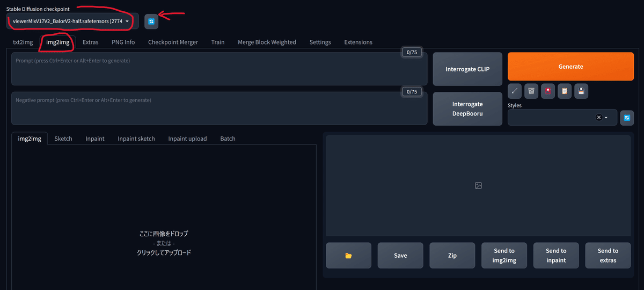
Task: Click Send to inpaint button
Action: pos(556,256)
